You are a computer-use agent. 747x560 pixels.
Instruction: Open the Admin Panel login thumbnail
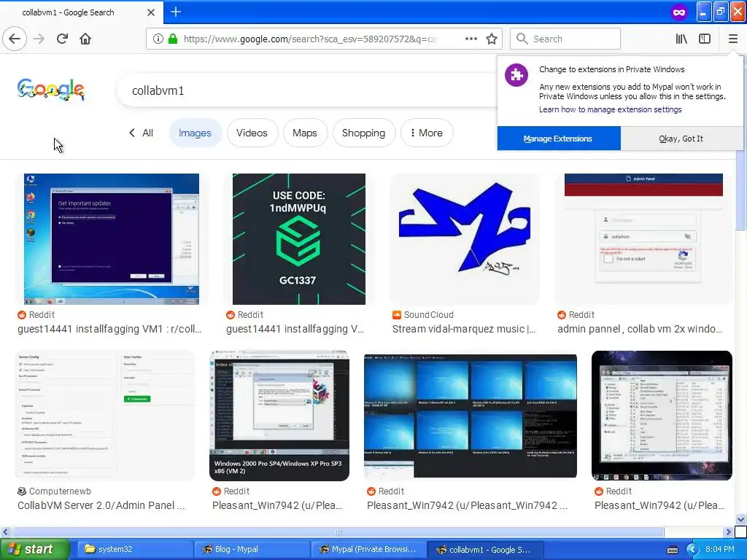coord(643,239)
